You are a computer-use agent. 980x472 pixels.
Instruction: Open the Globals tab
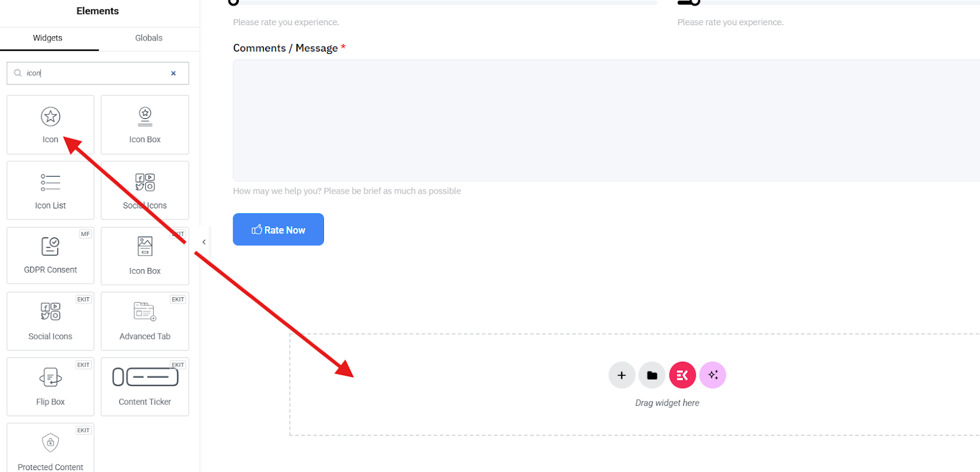[149, 38]
